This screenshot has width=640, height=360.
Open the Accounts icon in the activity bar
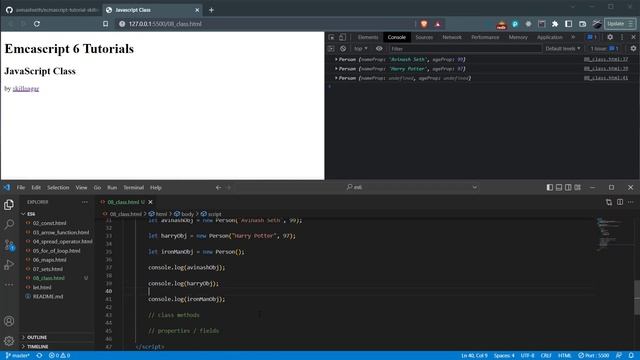[9, 321]
